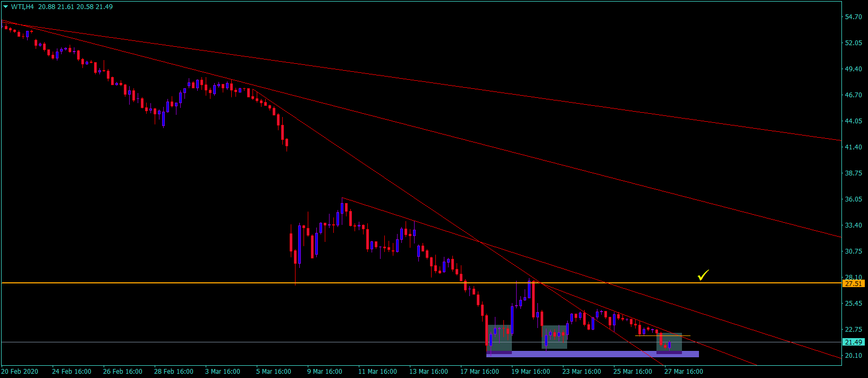Image resolution: width=868 pixels, height=378 pixels.
Task: Click the 46.70 price scale label
Action: 853,95
